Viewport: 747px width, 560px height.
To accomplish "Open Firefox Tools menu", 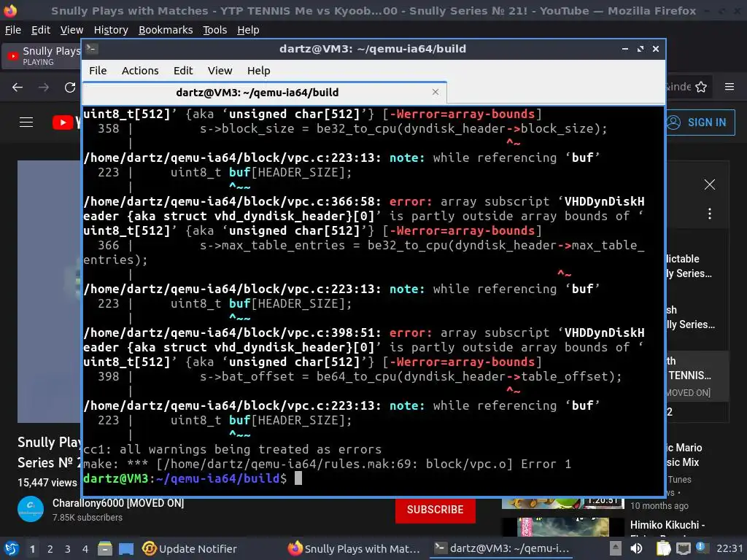I will point(215,30).
